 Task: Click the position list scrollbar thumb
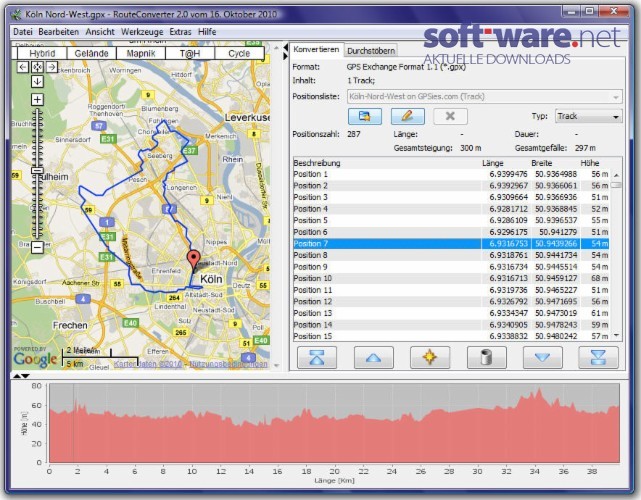click(x=616, y=185)
